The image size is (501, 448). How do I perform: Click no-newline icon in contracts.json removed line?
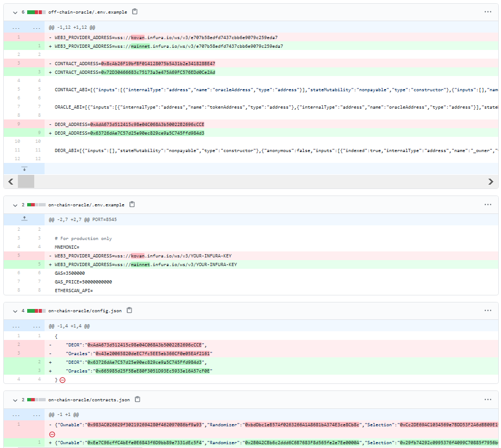point(52,434)
